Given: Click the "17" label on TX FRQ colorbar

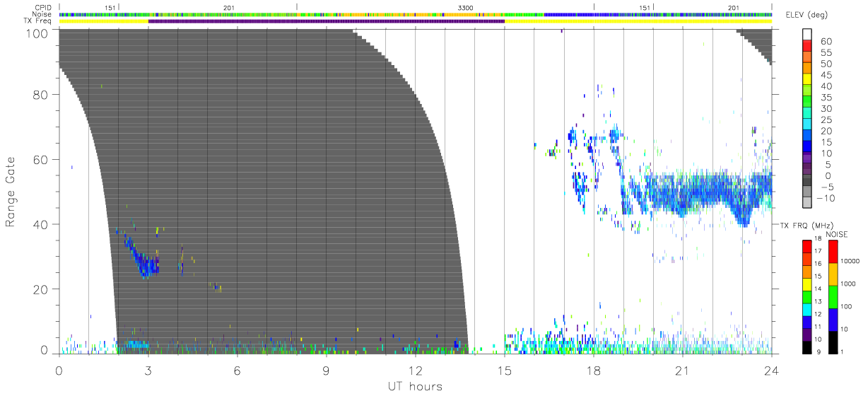Looking at the screenshot, I should [819, 251].
